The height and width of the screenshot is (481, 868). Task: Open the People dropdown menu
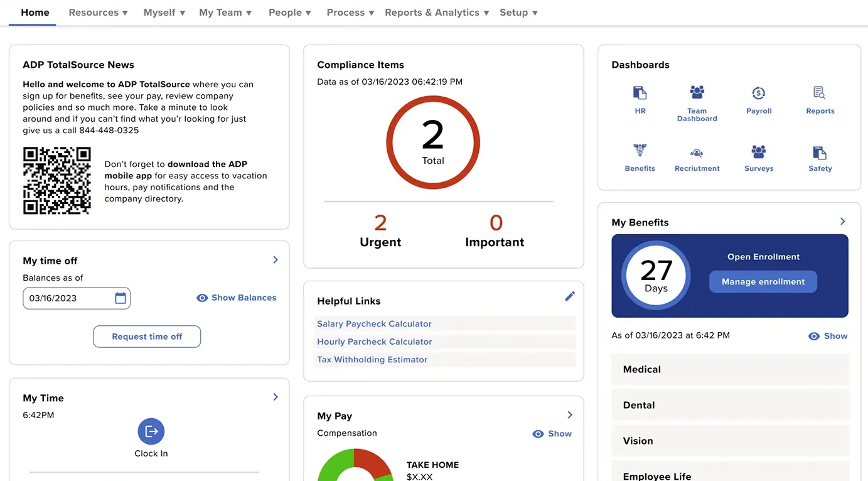(290, 13)
